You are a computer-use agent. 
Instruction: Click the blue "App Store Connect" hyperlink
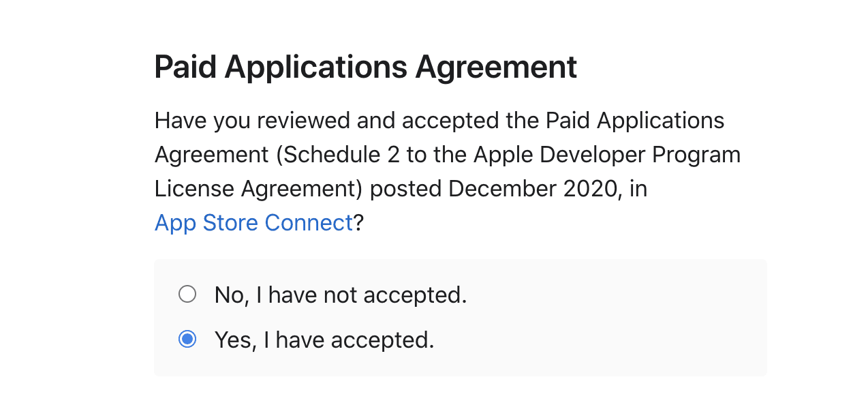point(253,222)
